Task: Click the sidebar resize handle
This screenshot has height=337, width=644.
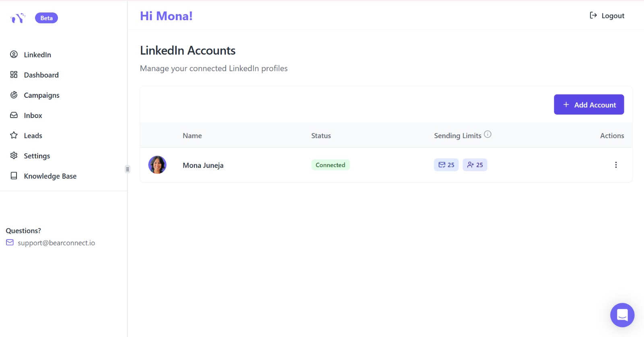Action: pyautogui.click(x=128, y=169)
